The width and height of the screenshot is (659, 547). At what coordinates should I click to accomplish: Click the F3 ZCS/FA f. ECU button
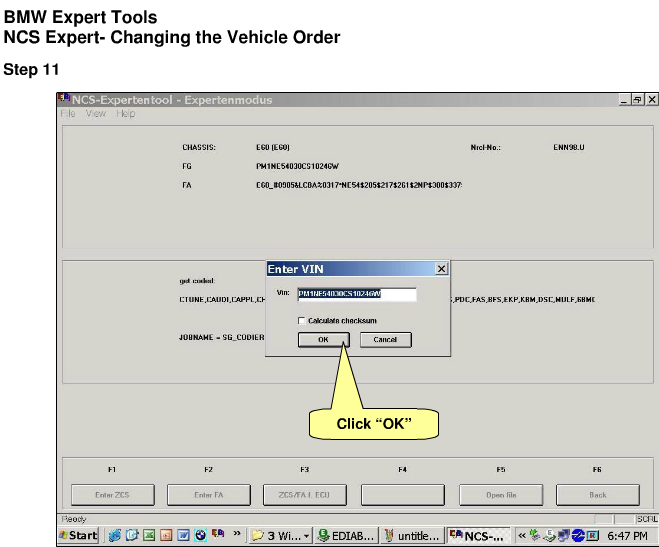coord(305,495)
